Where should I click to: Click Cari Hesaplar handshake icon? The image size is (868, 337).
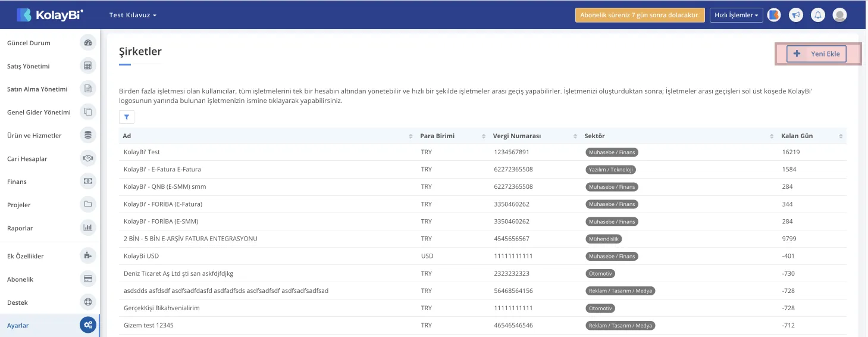point(88,158)
